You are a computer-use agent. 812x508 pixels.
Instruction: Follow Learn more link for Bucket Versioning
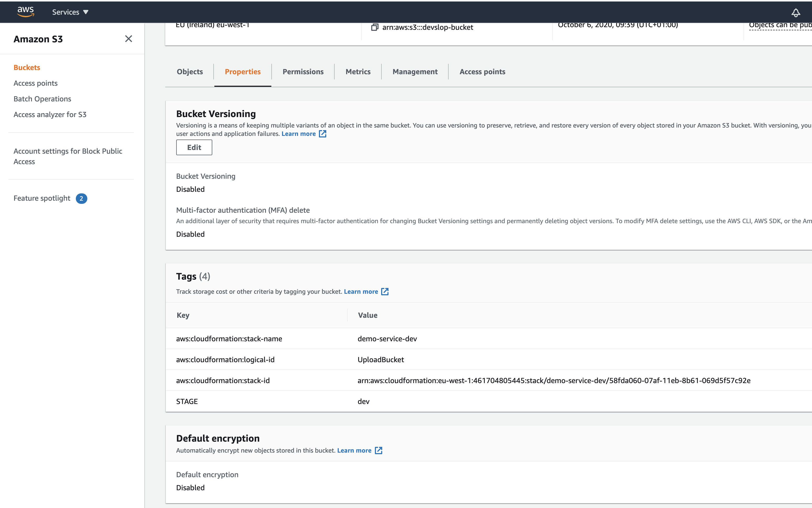click(x=299, y=134)
